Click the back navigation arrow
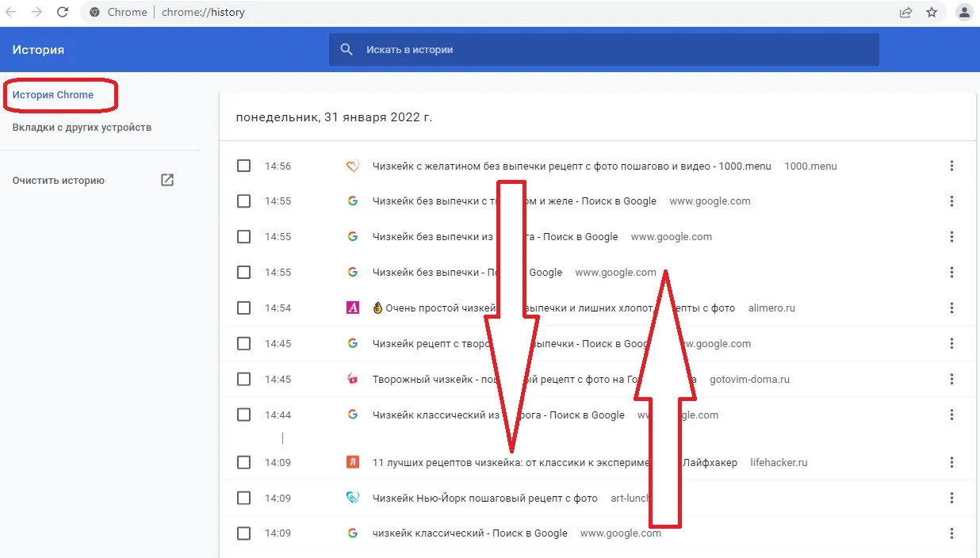This screenshot has width=980, height=558. click(11, 12)
